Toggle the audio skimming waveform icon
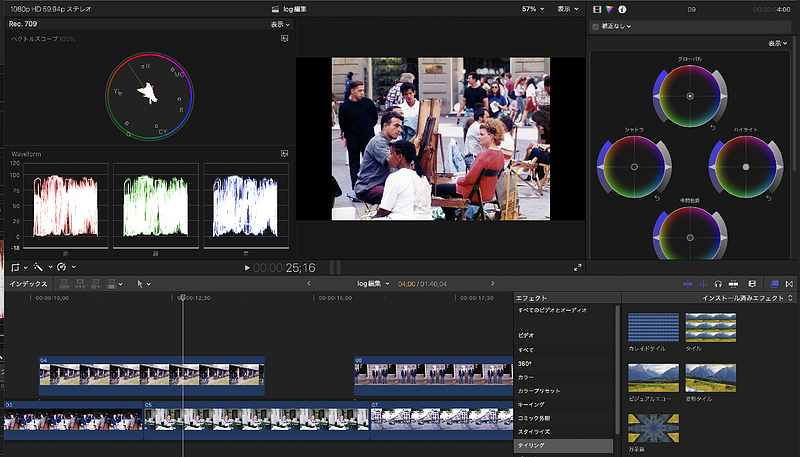Image resolution: width=800 pixels, height=457 pixels. click(703, 284)
